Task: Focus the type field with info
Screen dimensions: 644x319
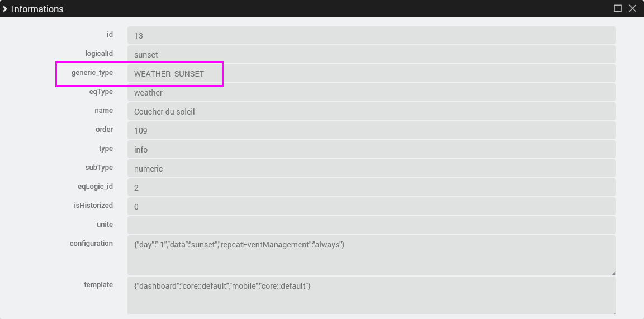Action: (x=371, y=149)
